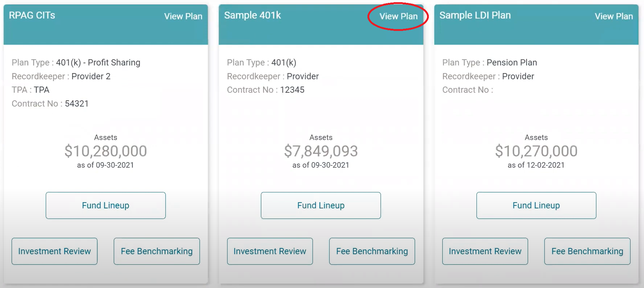Click the Sample 401k assets value $7,849,093
The width and height of the screenshot is (644, 288).
click(321, 151)
